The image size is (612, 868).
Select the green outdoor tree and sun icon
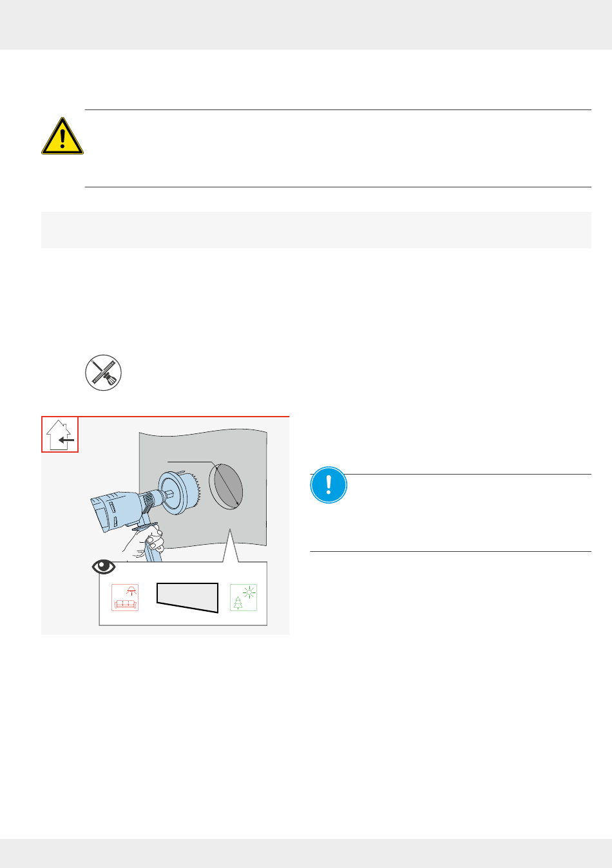tap(244, 598)
